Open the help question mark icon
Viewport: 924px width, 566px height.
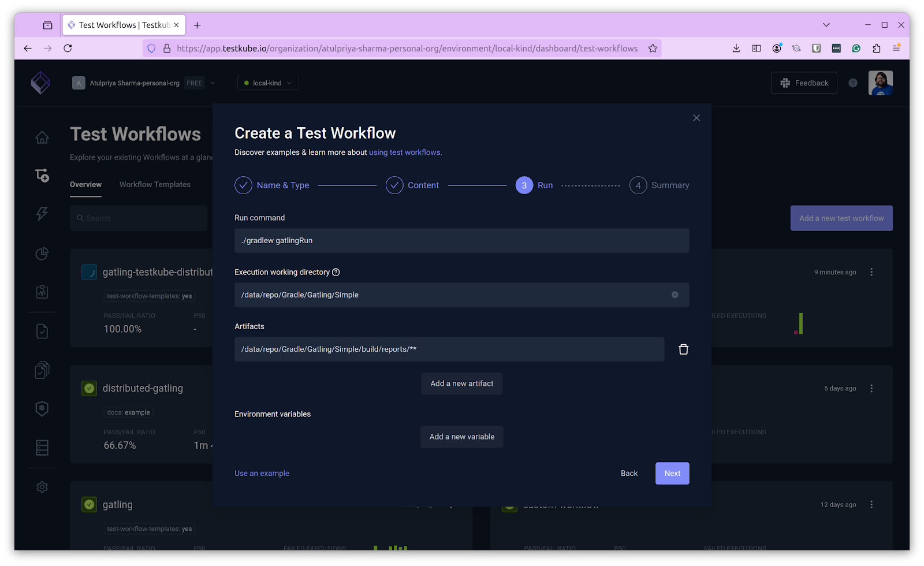tap(853, 83)
